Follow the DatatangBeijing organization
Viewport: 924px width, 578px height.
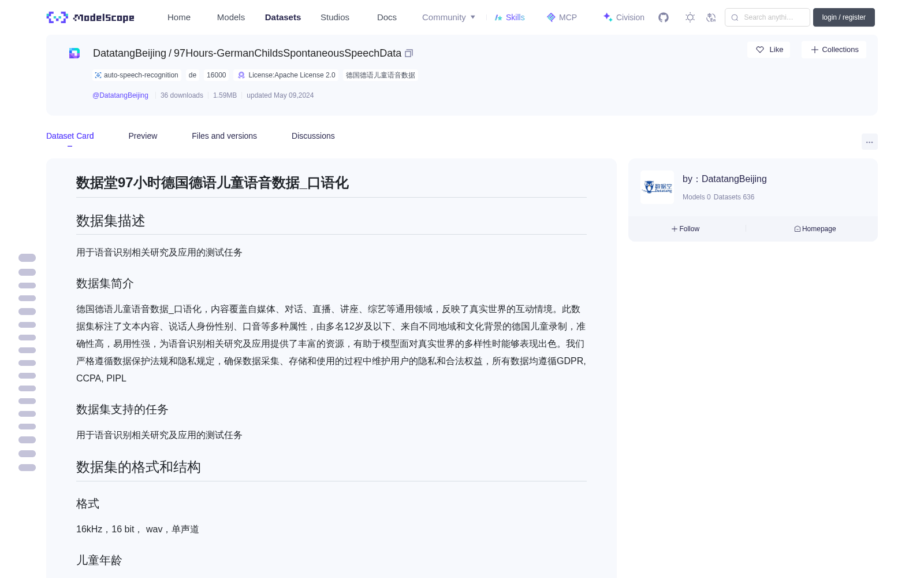(685, 229)
